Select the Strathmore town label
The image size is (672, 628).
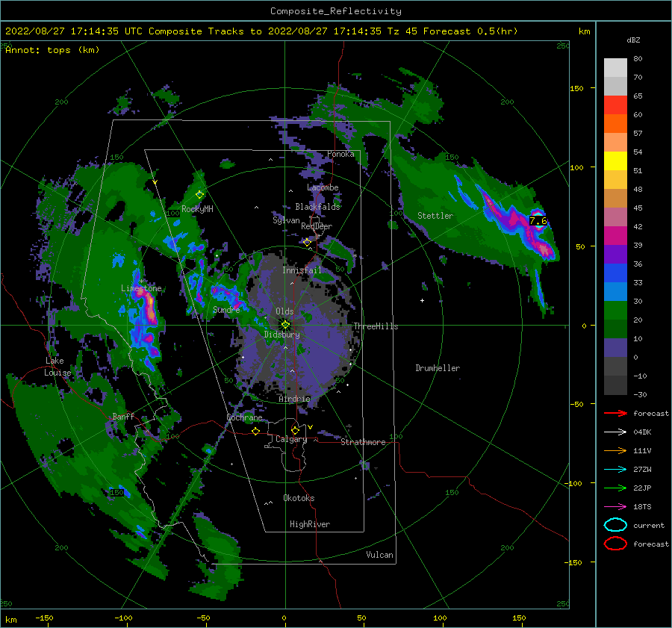(363, 442)
